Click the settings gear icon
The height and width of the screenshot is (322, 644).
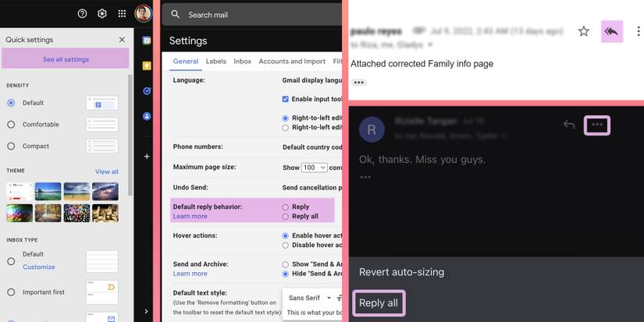pyautogui.click(x=102, y=14)
